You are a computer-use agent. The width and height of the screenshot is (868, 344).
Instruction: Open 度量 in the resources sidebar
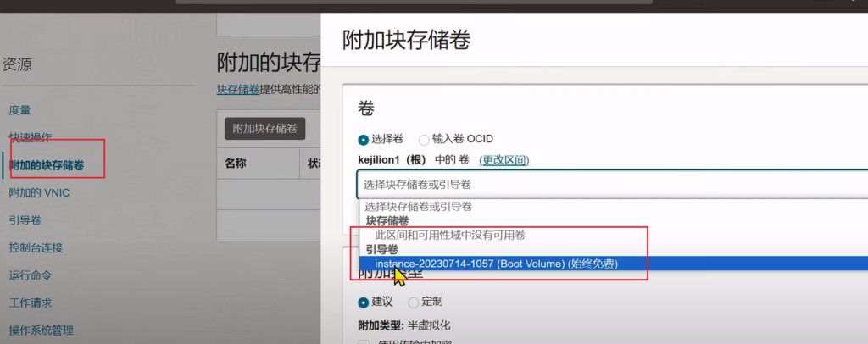click(20, 110)
